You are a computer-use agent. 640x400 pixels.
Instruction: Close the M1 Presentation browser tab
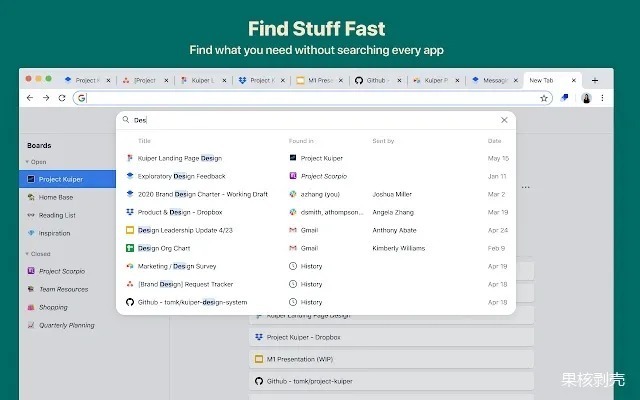341,81
